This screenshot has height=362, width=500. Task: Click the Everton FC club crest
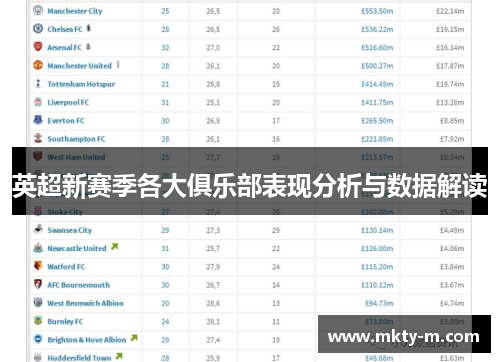pyautogui.click(x=38, y=120)
